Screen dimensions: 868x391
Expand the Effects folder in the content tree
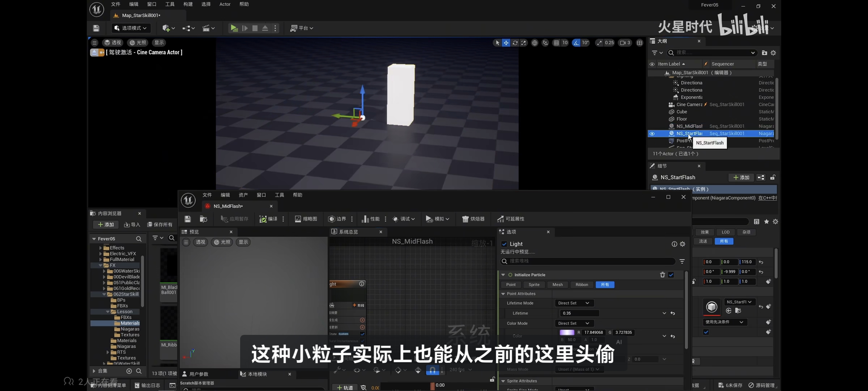click(x=101, y=248)
